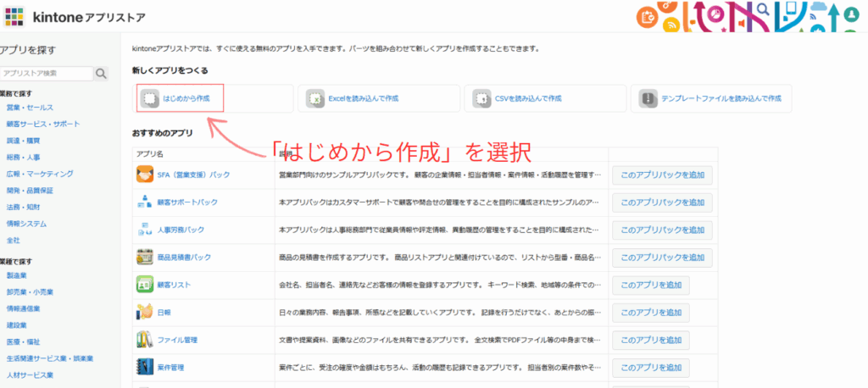
Task: Open the 広報・マーケティング category
Action: coord(40,174)
